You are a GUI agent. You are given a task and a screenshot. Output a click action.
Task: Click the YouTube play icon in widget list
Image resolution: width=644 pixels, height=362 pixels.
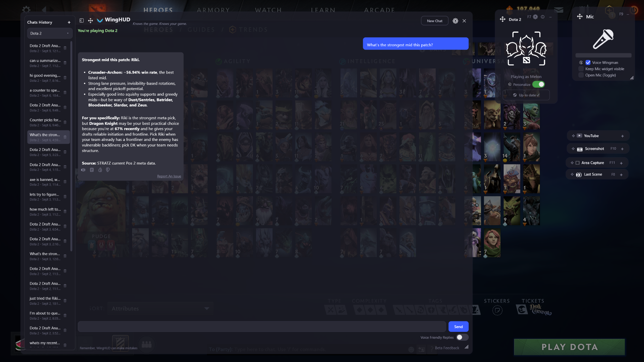(579, 136)
